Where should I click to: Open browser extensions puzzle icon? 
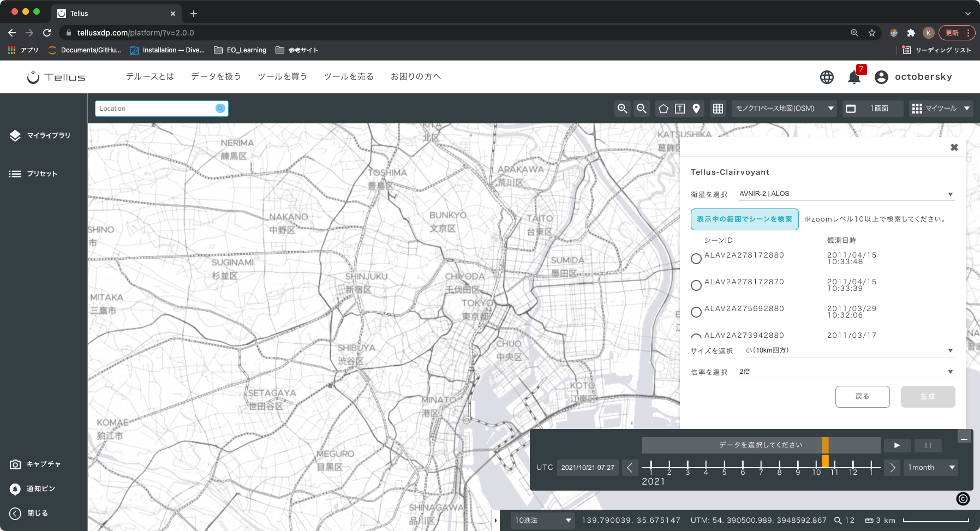[911, 33]
